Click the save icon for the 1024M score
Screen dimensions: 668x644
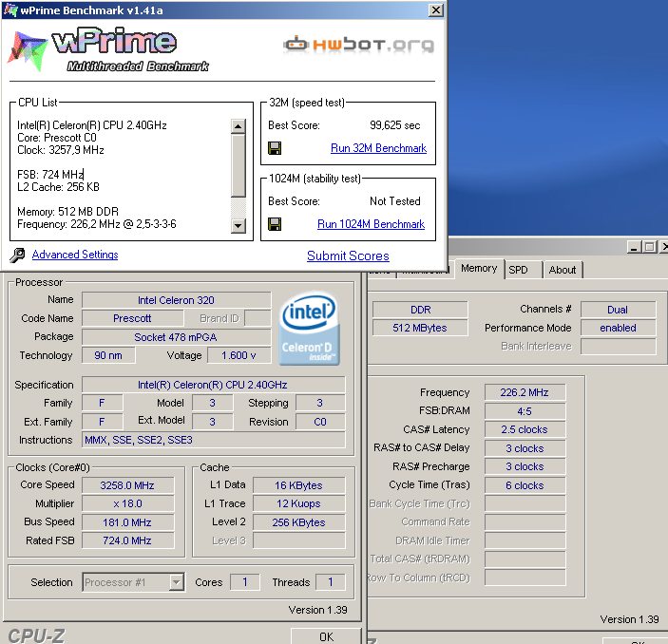275,224
